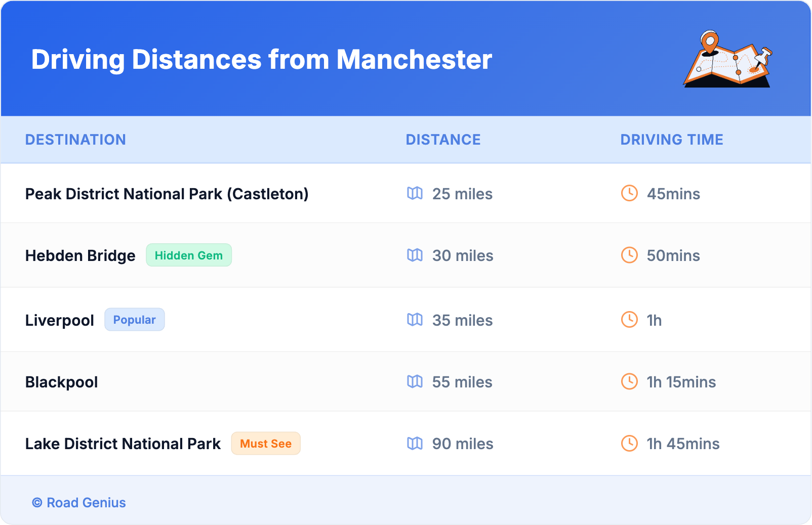Click the map icon beside 90 miles
Screen dimensions: 812x525
[x=415, y=443]
